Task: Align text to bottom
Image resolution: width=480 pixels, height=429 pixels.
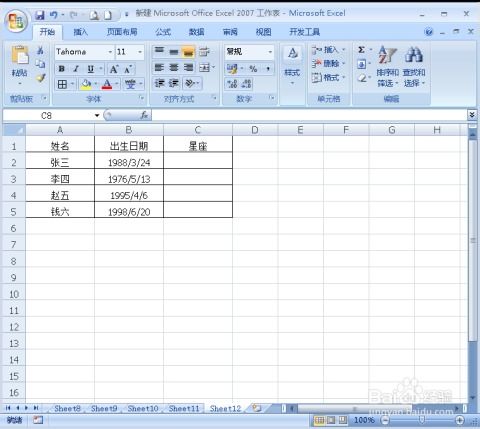Action: click(188, 51)
